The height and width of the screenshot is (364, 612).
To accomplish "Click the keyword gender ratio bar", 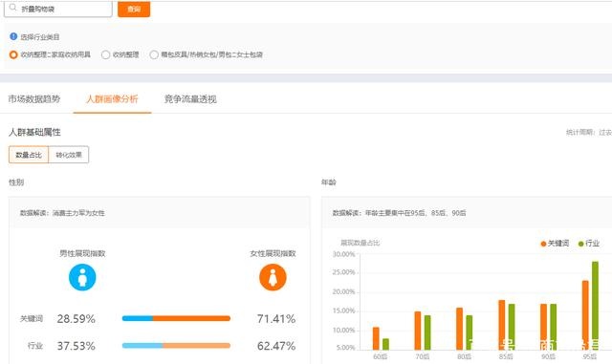I will point(176,318).
